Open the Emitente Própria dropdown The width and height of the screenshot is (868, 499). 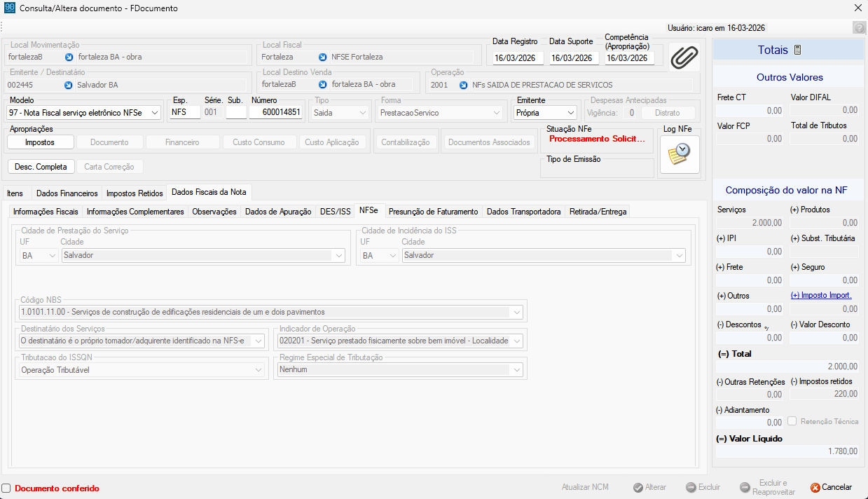[x=571, y=112]
